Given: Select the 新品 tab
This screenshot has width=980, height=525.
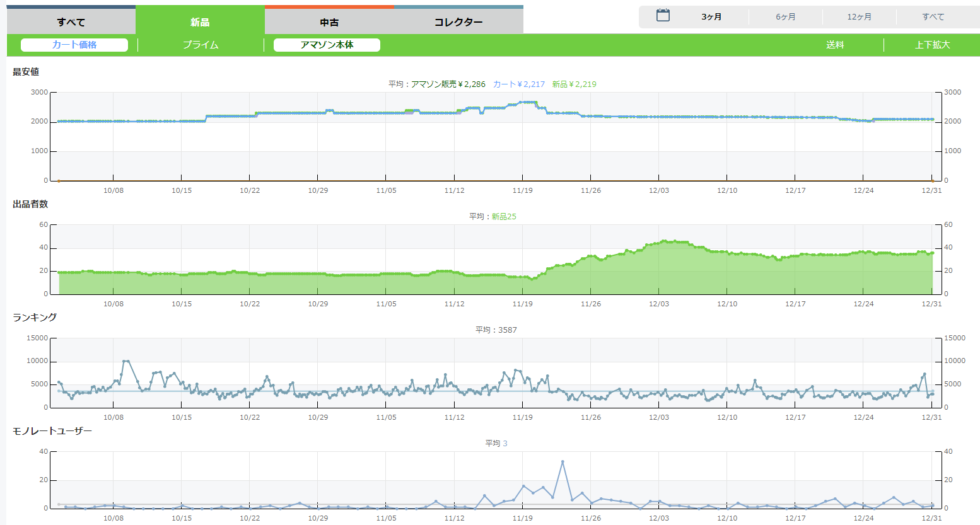Looking at the screenshot, I should [x=200, y=22].
